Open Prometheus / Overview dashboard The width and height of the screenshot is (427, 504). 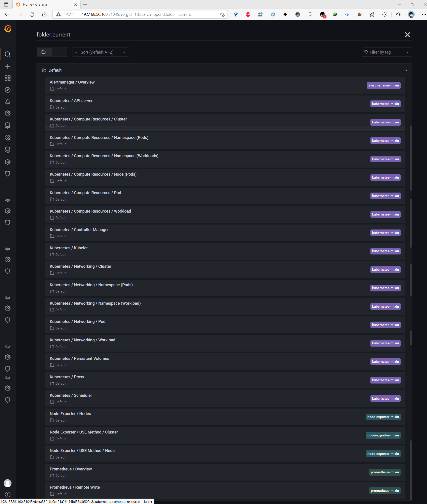[x=225, y=472]
